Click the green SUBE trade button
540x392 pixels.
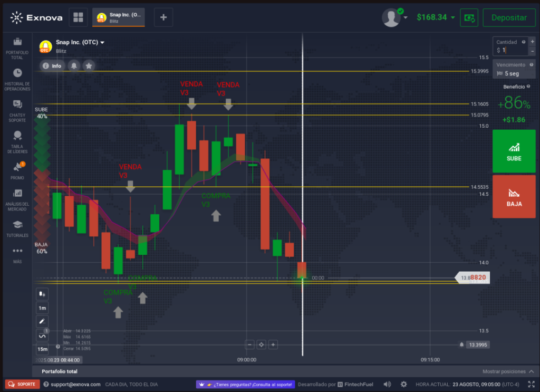pos(514,151)
